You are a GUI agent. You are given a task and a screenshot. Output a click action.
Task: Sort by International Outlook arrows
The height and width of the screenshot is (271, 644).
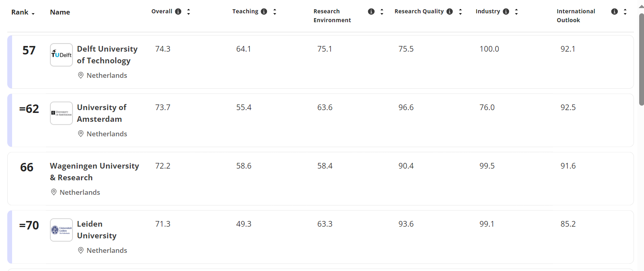pyautogui.click(x=625, y=12)
